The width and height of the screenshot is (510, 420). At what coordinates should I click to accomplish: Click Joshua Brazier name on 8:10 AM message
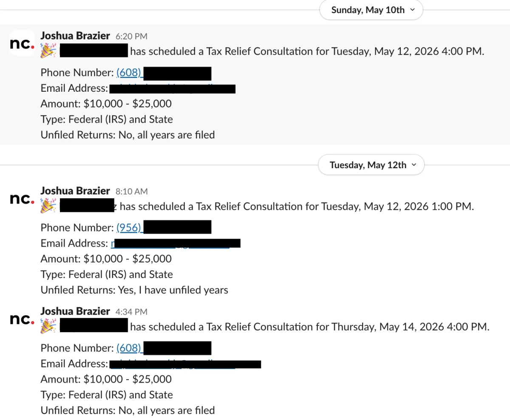75,191
